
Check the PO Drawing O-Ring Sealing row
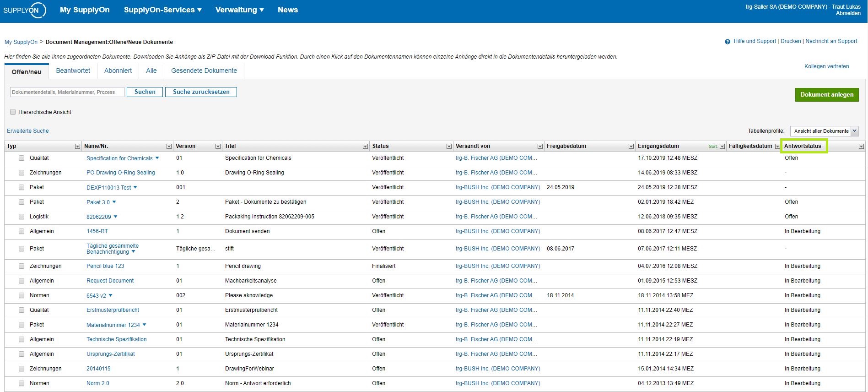(22, 173)
